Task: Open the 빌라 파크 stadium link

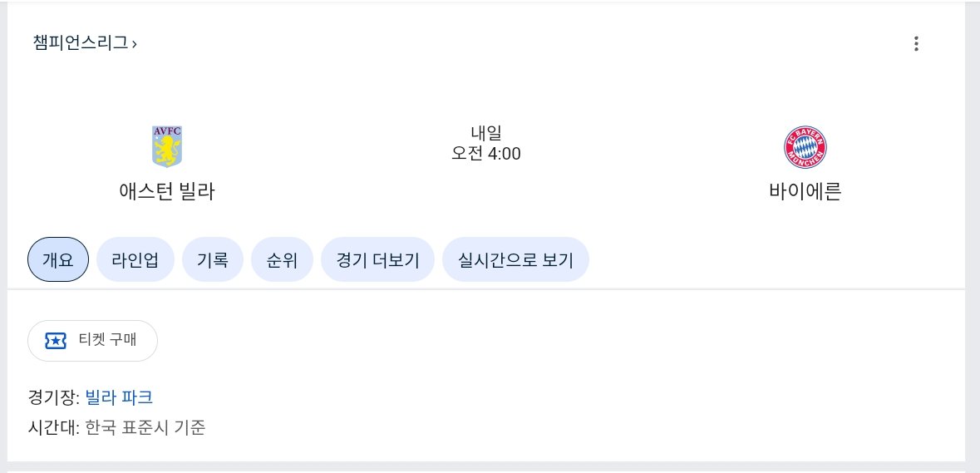Action: click(119, 397)
